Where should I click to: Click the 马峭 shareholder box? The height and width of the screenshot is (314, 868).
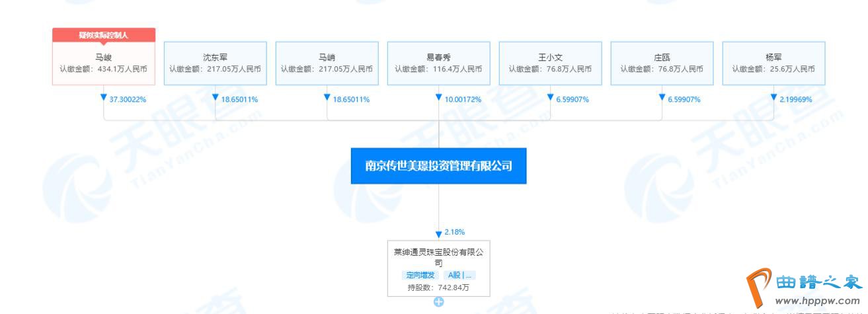[x=327, y=63]
